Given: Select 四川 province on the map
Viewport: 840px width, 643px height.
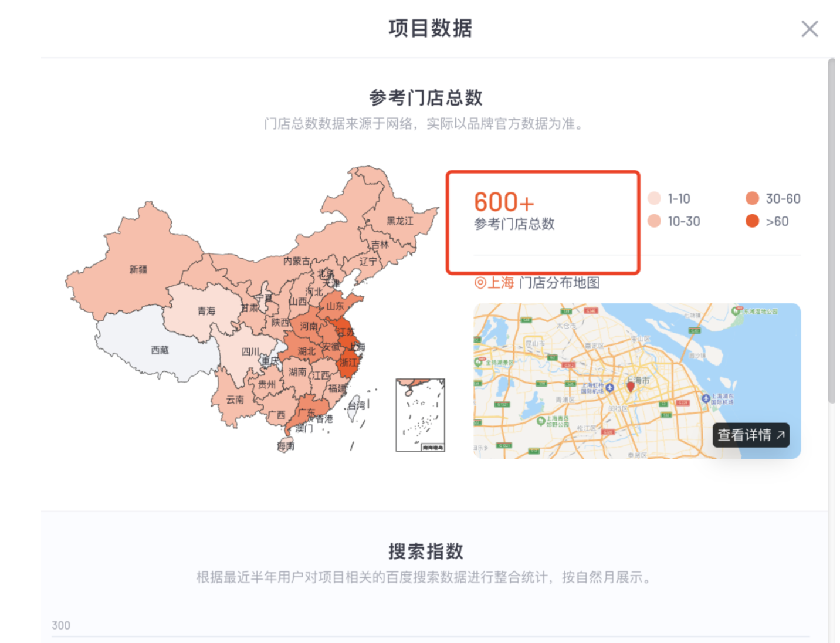Looking at the screenshot, I should 250,352.
